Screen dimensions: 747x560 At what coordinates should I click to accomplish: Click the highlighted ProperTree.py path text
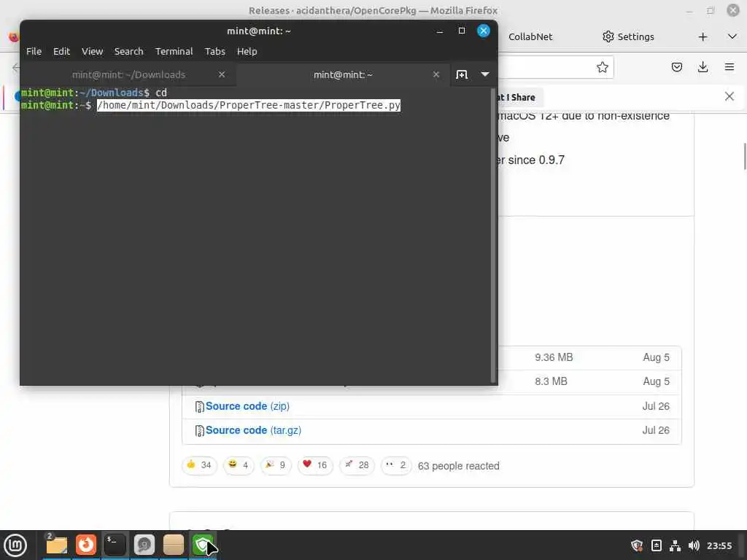click(x=249, y=105)
